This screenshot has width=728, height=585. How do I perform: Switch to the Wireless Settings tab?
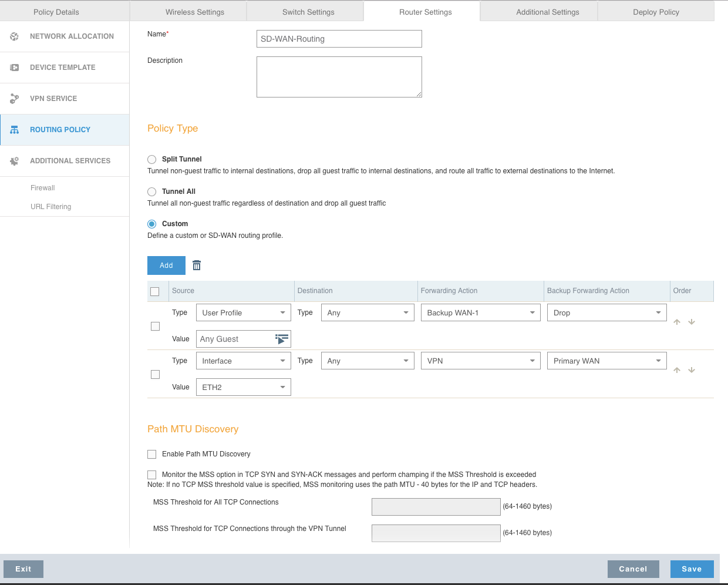pos(195,12)
